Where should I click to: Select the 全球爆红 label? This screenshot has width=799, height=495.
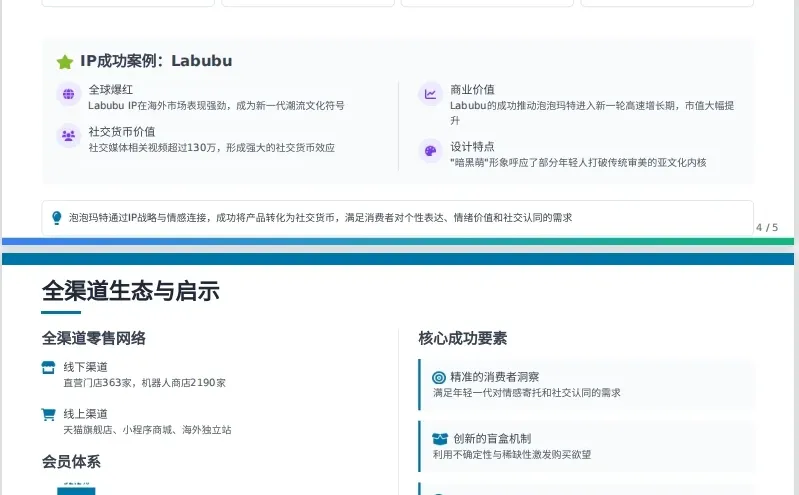(111, 90)
